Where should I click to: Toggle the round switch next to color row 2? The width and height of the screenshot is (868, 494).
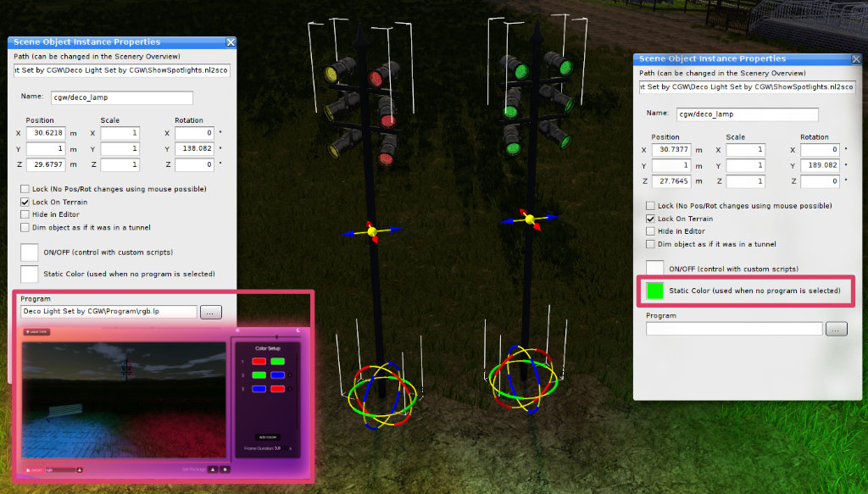click(290, 375)
